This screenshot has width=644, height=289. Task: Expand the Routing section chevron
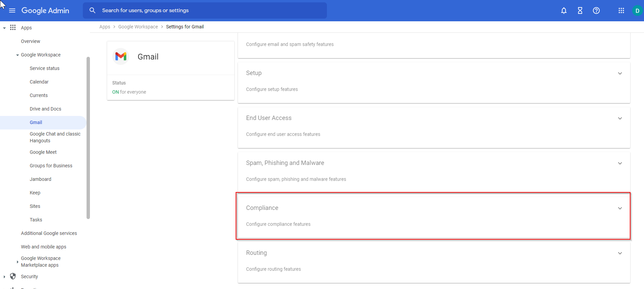coord(620,253)
